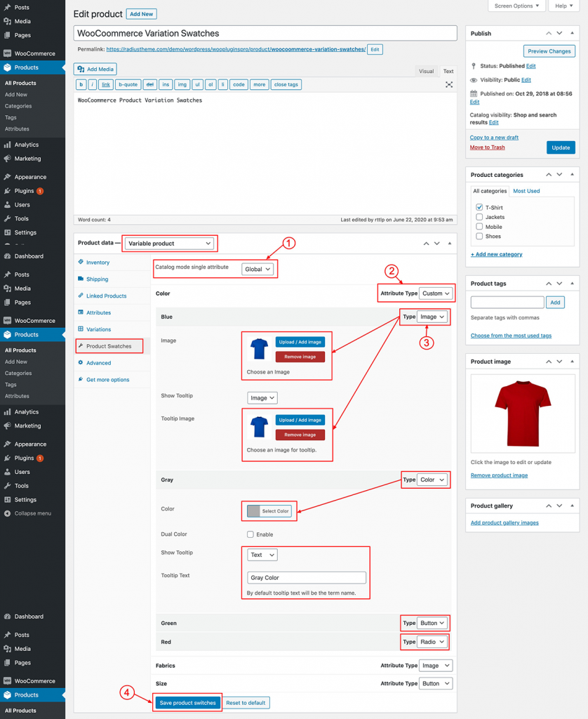This screenshot has width=588, height=719.
Task: Click the calendar icon beside Published on
Action: click(474, 93)
